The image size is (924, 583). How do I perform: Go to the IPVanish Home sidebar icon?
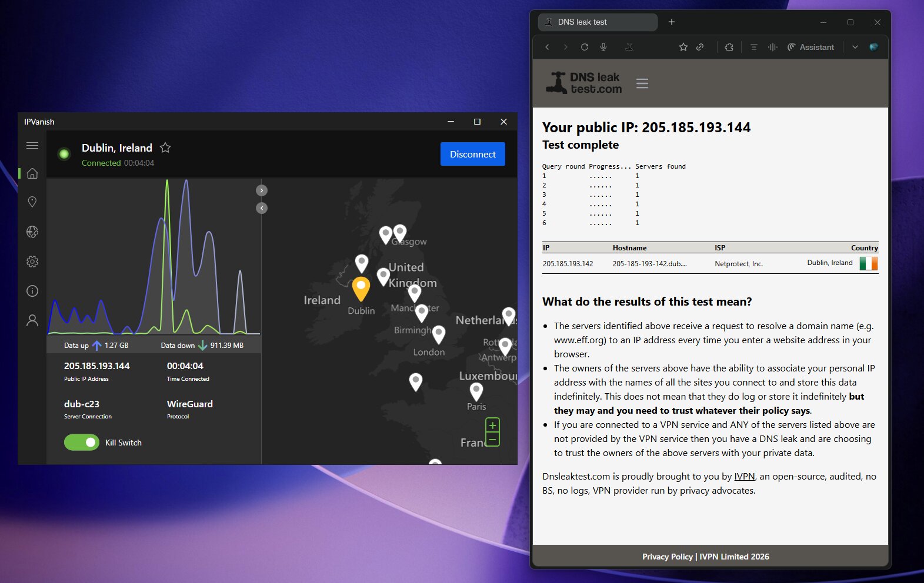point(32,173)
